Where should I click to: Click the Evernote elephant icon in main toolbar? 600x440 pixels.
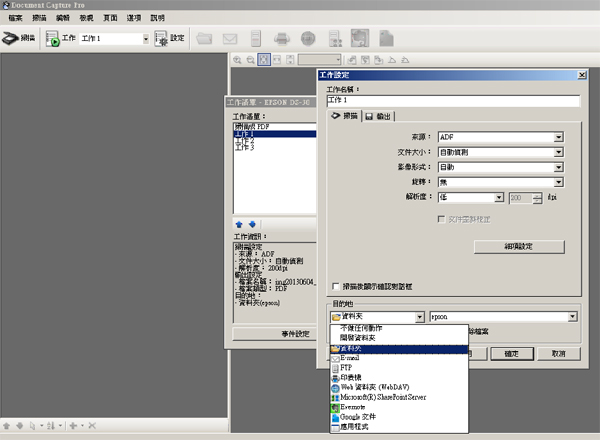tap(360, 38)
